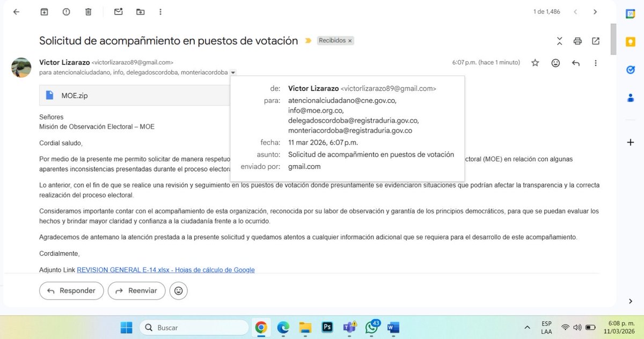Hide side panel with chevron
Image resolution: width=644 pixels, height=339 pixels.
[631, 301]
